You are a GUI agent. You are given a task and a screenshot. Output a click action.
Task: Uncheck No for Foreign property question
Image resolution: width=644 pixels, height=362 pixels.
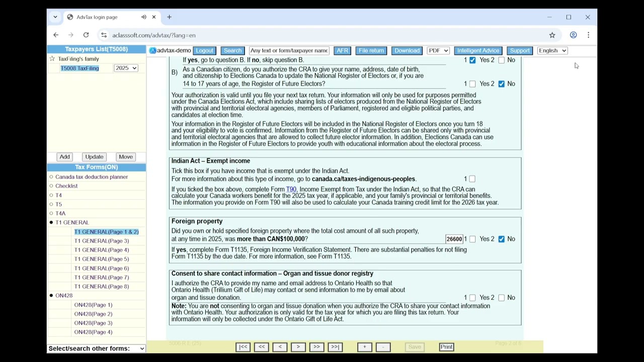click(502, 239)
